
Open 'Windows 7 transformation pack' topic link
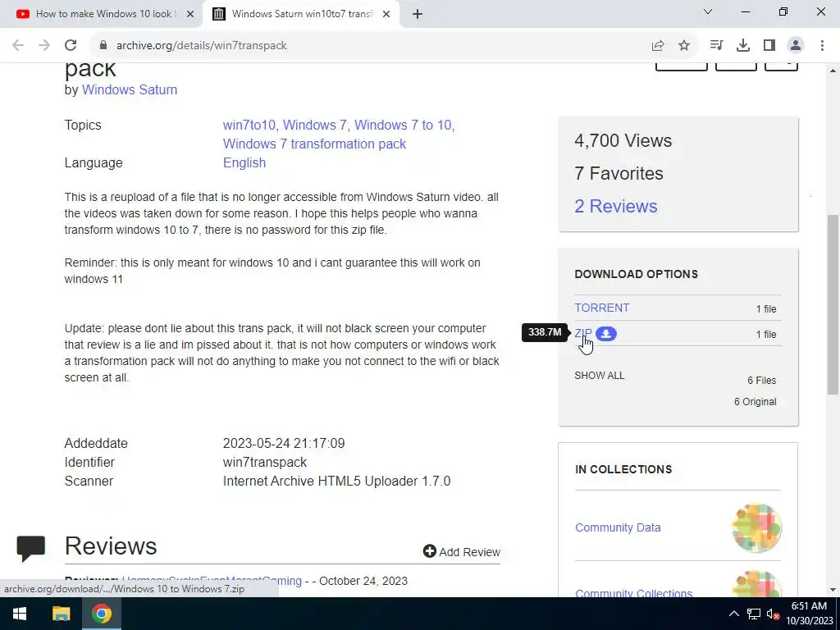[x=314, y=144]
